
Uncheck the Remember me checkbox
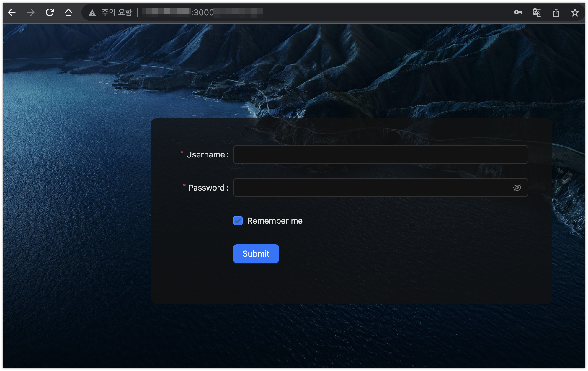(238, 221)
